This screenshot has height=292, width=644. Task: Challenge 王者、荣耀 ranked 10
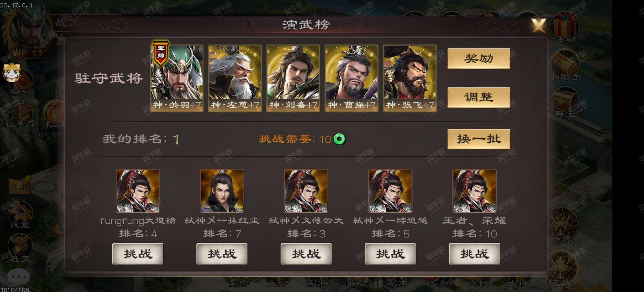(475, 254)
